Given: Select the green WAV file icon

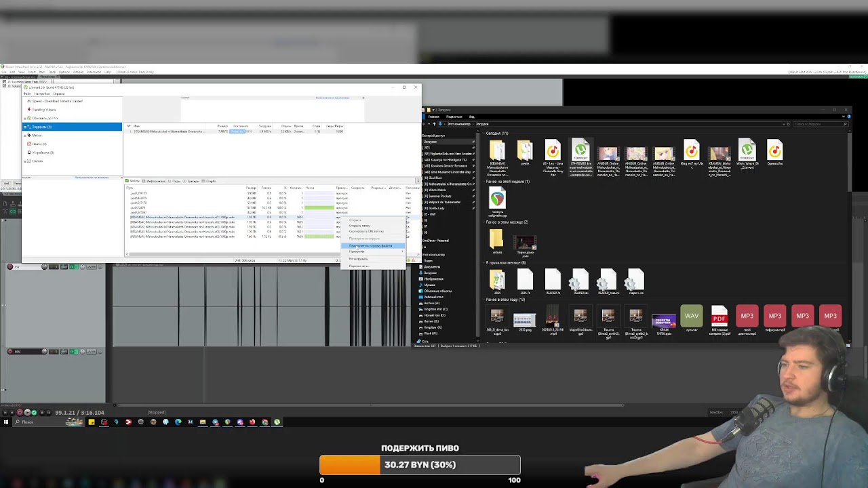Looking at the screenshot, I should tap(692, 316).
